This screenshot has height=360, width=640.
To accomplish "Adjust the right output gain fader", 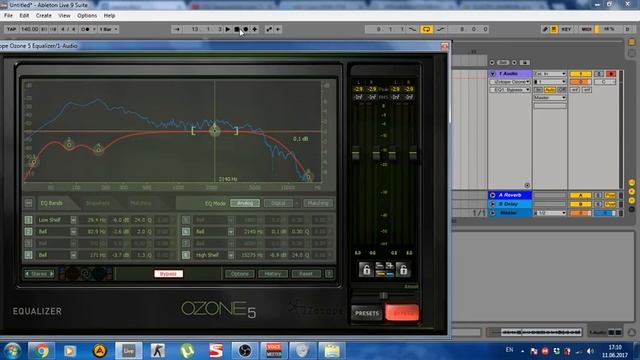I will 413,155.
